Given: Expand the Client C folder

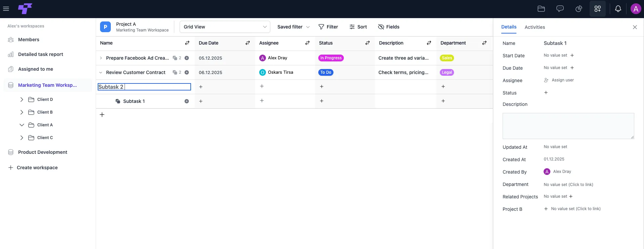Looking at the screenshot, I should tap(22, 138).
